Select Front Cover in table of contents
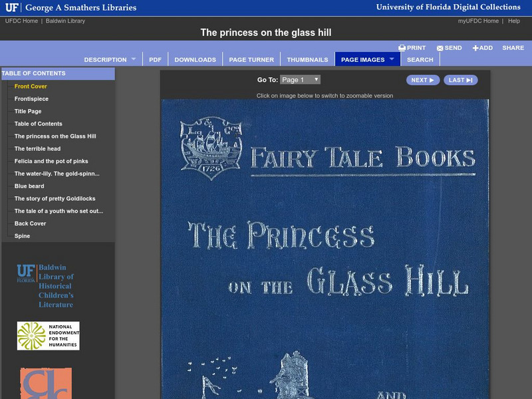 click(31, 86)
